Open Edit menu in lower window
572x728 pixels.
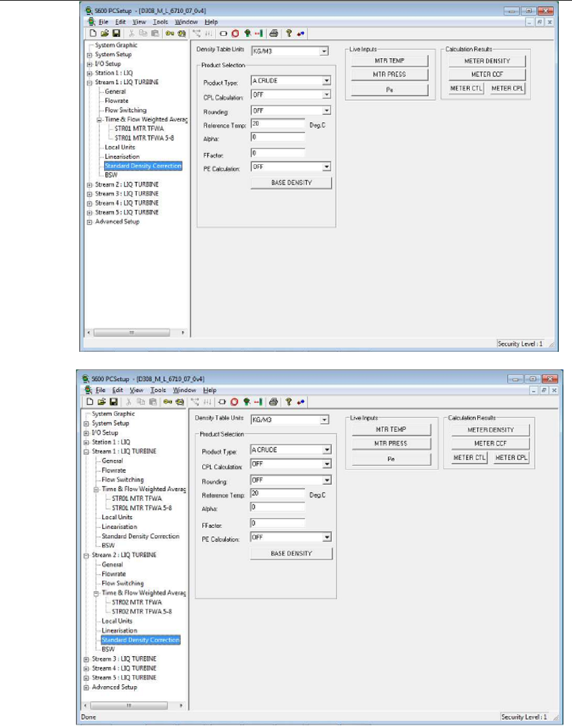tap(118, 390)
